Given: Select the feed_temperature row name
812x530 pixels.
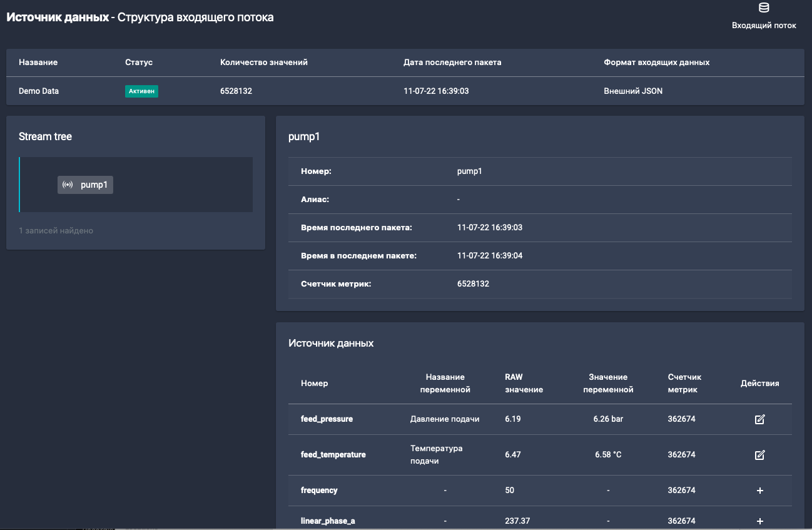Looking at the screenshot, I should click(333, 455).
